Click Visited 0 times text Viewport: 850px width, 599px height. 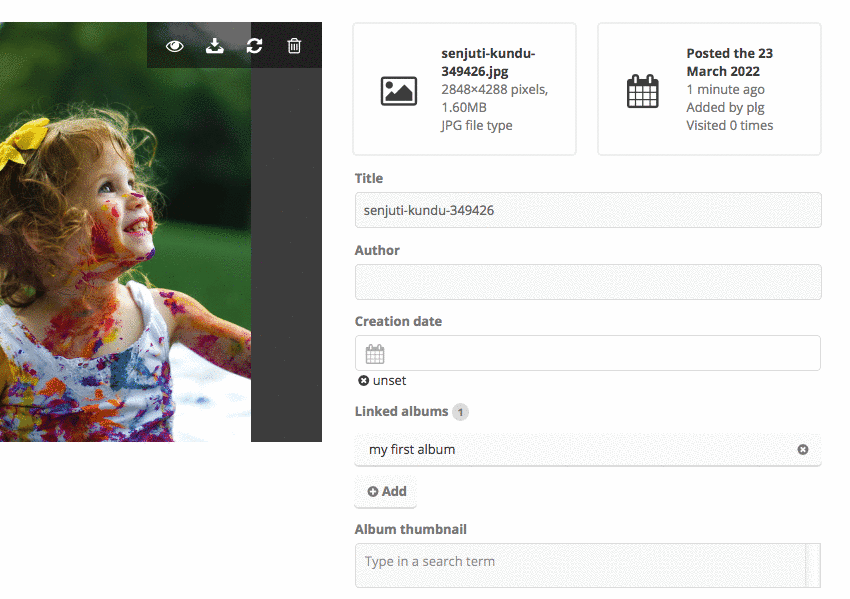click(730, 125)
